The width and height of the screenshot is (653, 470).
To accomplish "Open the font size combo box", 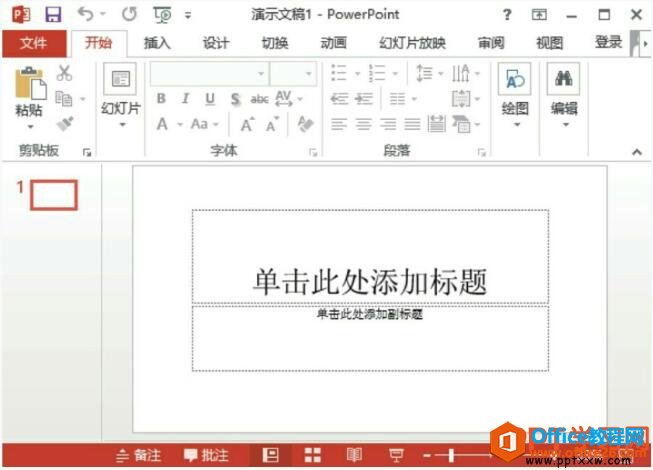I will (x=293, y=74).
